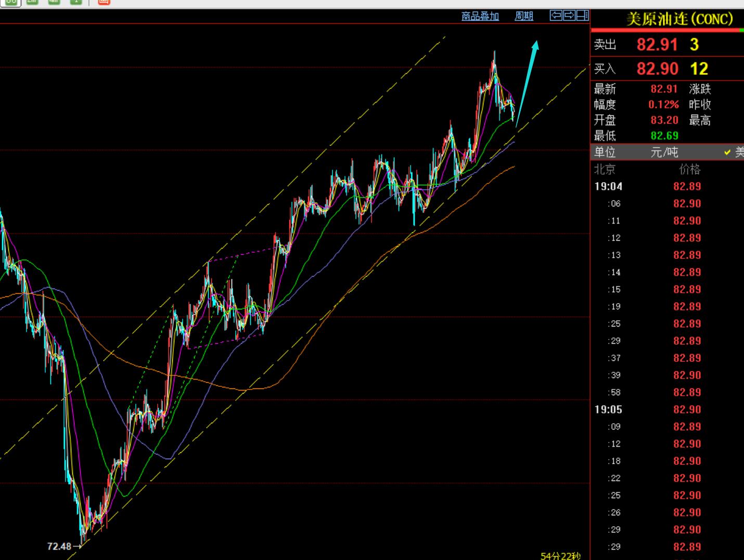
Task: Click the 涨跌 label
Action: (700, 89)
